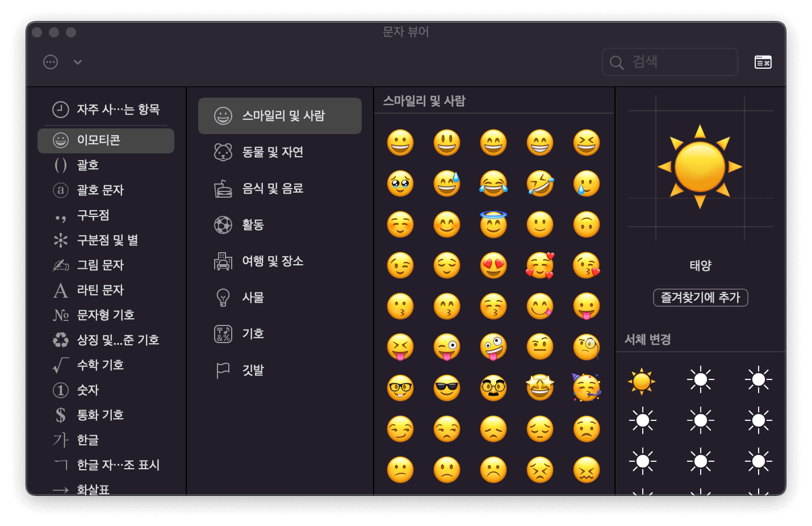Select 여행 및 장소 subcategory

click(280, 261)
